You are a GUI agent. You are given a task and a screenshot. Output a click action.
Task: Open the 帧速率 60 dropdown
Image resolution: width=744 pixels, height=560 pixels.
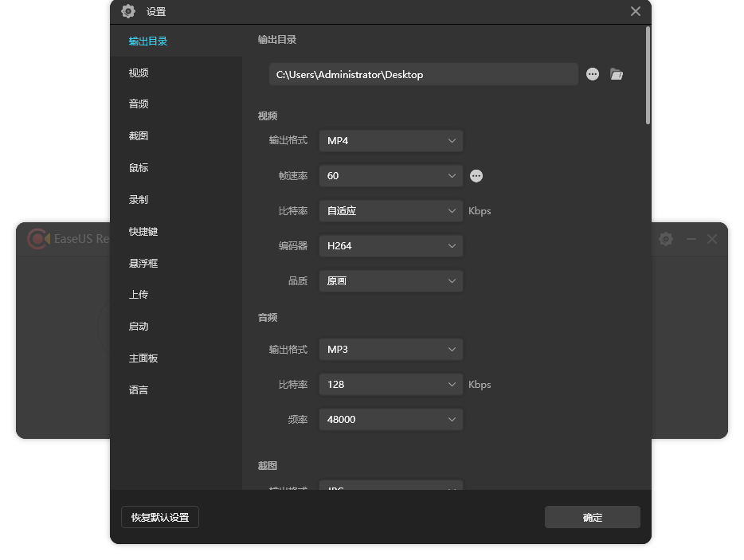point(391,176)
